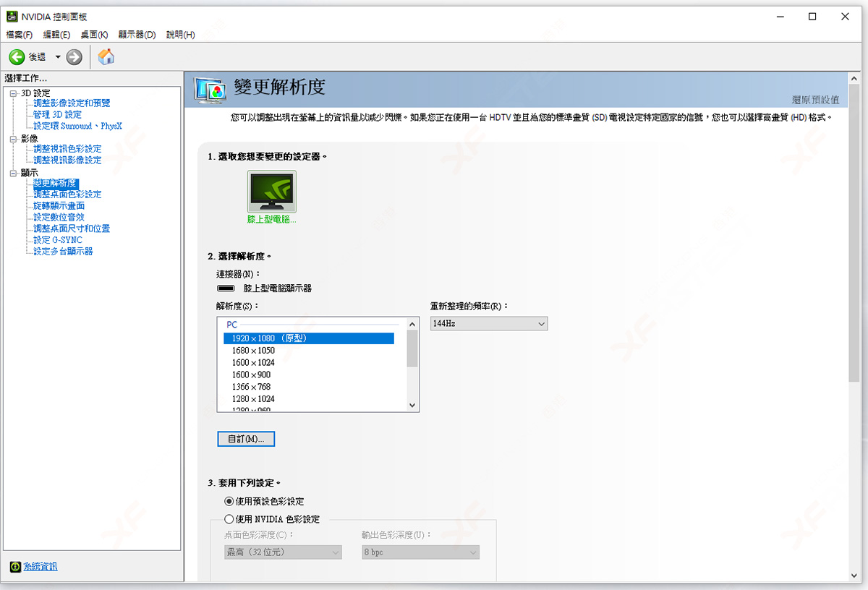
Task: Collapse the 3D 設定 tree node
Action: coord(13,93)
